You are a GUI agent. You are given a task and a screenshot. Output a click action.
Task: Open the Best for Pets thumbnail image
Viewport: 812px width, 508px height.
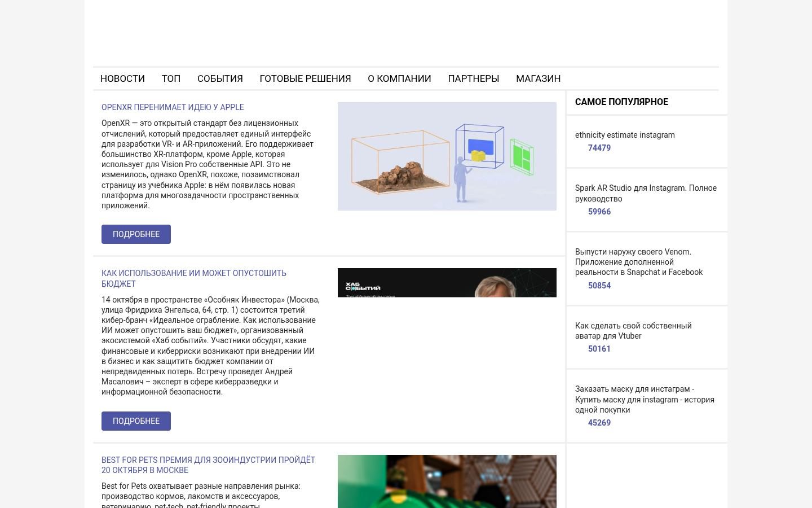coord(447,481)
